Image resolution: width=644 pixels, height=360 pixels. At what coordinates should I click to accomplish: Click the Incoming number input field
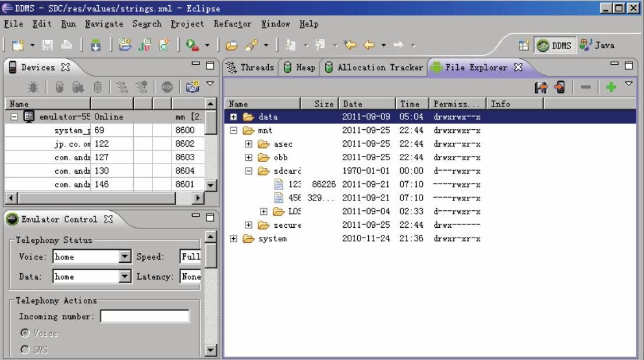(x=145, y=316)
